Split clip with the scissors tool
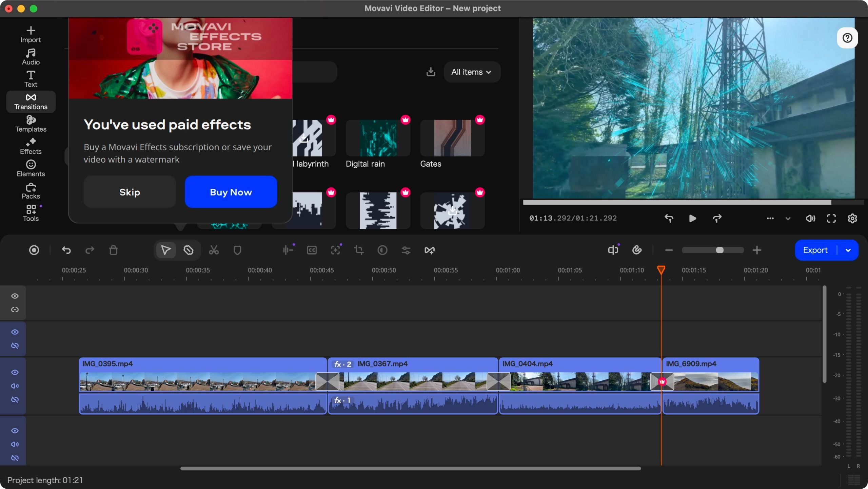Image resolution: width=868 pixels, height=489 pixels. (214, 250)
